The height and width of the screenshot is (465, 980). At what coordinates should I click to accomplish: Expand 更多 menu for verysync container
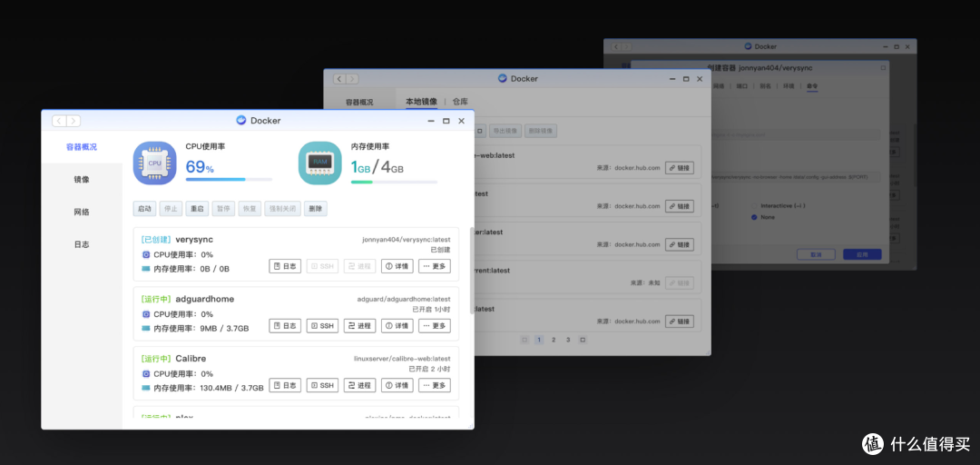click(435, 266)
